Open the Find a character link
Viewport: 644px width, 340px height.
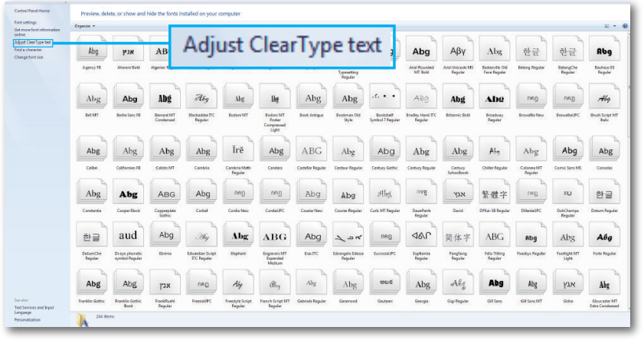(x=29, y=49)
